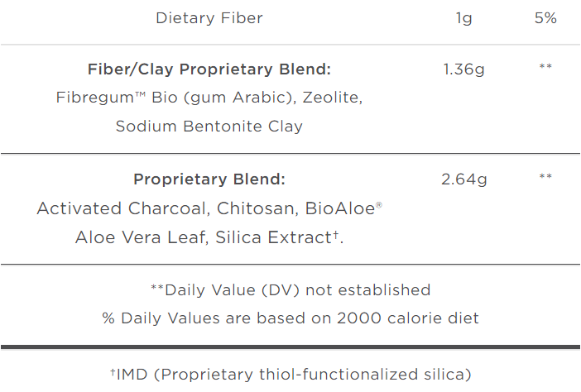Click the 2000 calorie diet footnote line
581x392 pixels.
(x=290, y=318)
